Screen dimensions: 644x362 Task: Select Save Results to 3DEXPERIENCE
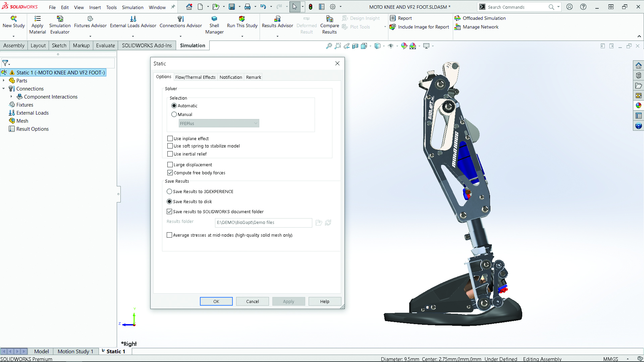click(169, 191)
